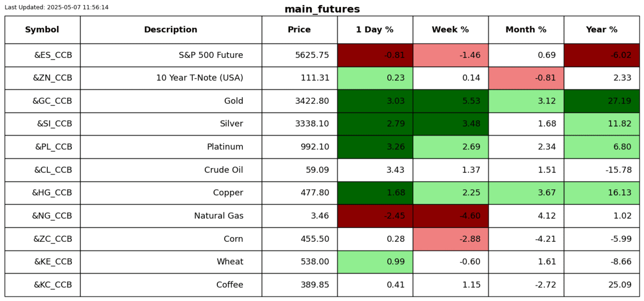Click the Symbol column header
644x301 pixels.
pos(42,30)
